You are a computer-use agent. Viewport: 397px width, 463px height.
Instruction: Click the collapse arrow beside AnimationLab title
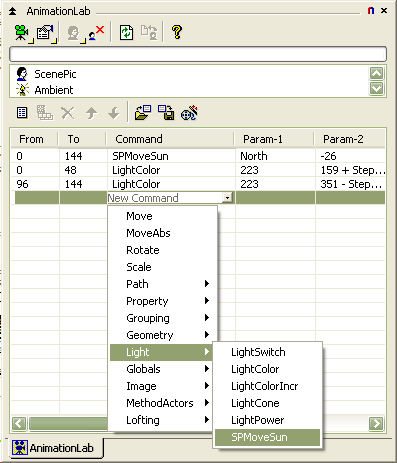[x=12, y=11]
